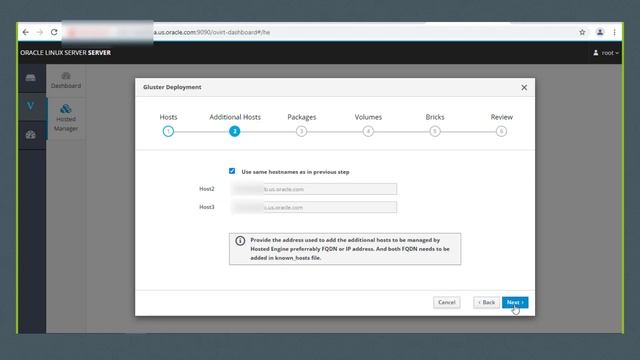
Task: Click the Gluster Deployment dialog title
Action: pyautogui.click(x=172, y=87)
